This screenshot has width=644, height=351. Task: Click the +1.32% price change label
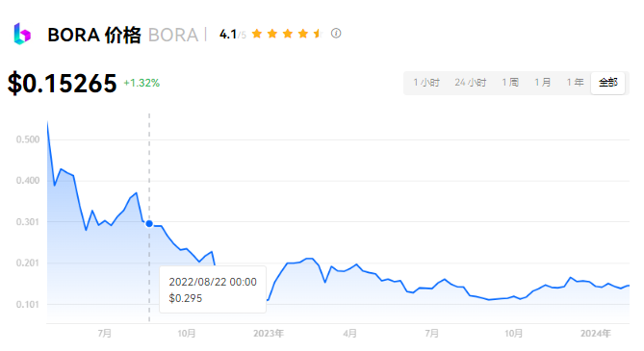[142, 83]
